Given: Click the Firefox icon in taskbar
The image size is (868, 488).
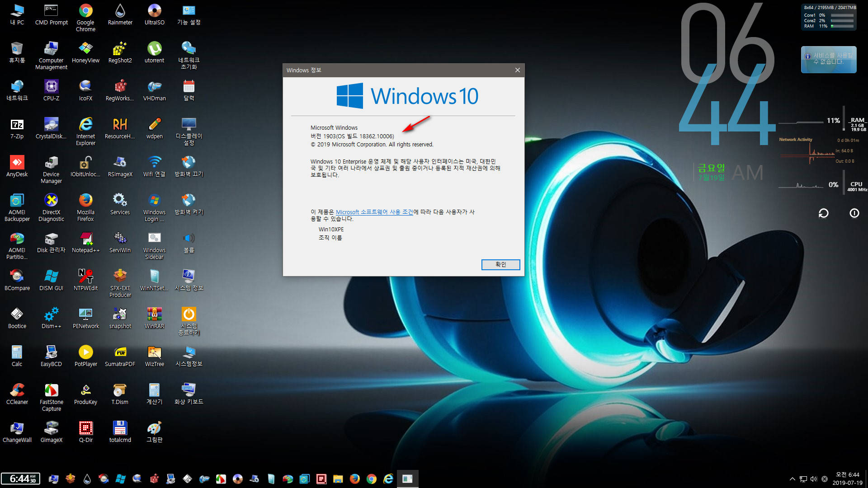Looking at the screenshot, I should point(355,479).
